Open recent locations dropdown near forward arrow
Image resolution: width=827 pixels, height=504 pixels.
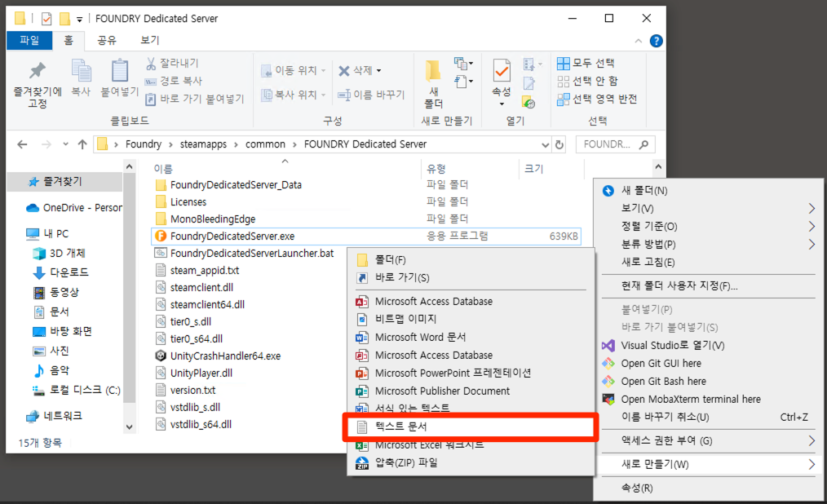click(x=65, y=144)
